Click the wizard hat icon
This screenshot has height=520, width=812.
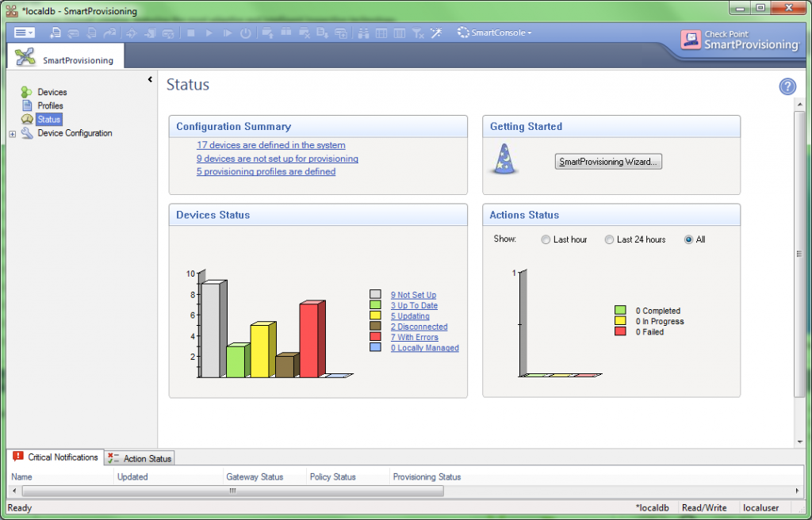504,159
